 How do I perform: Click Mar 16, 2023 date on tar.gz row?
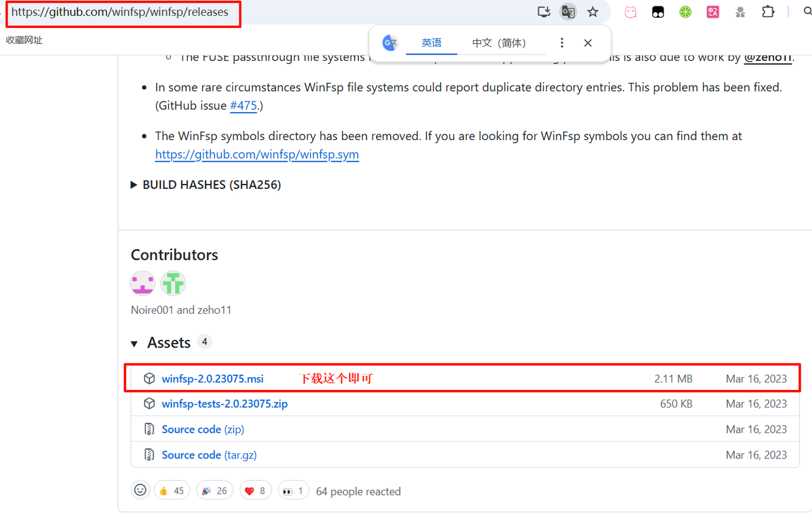pos(756,455)
